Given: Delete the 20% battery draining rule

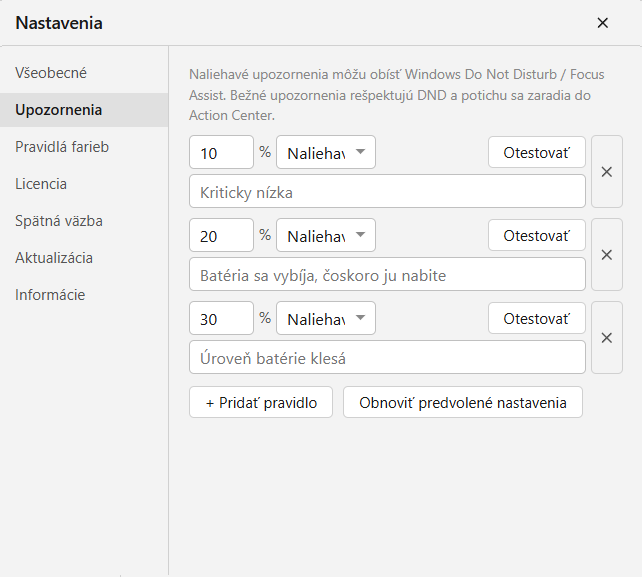Looking at the screenshot, I should coord(607,255).
